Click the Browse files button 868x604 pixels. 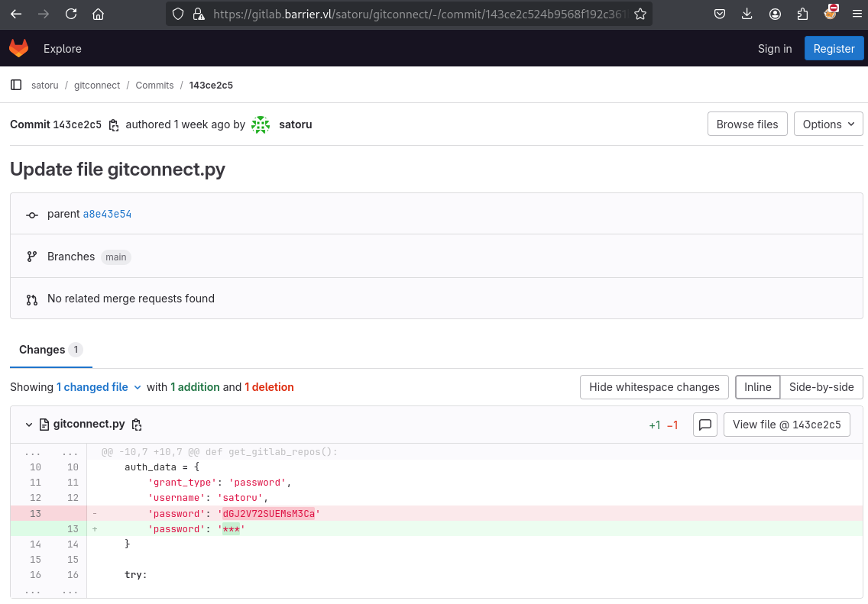747,124
